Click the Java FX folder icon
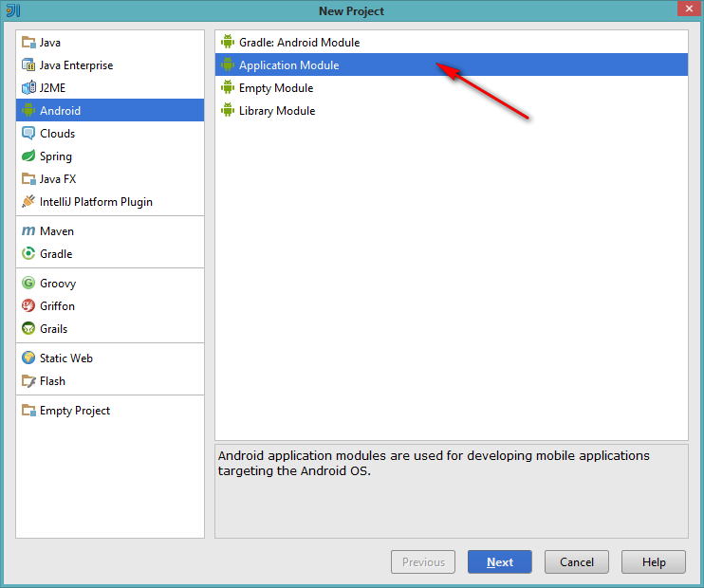The width and height of the screenshot is (704, 588). [x=28, y=179]
